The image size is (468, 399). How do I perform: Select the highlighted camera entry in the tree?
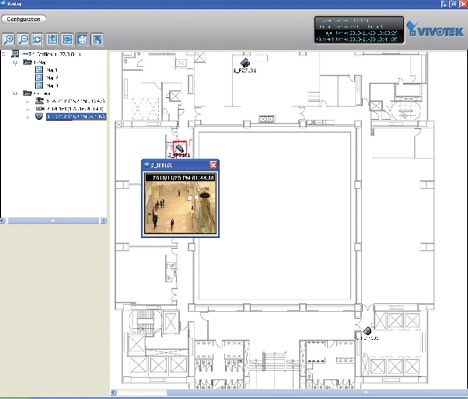click(76, 116)
